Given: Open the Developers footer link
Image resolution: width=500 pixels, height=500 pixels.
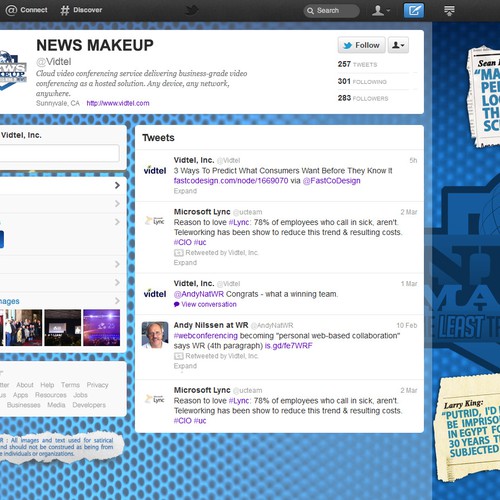Looking at the screenshot, I should tap(89, 405).
